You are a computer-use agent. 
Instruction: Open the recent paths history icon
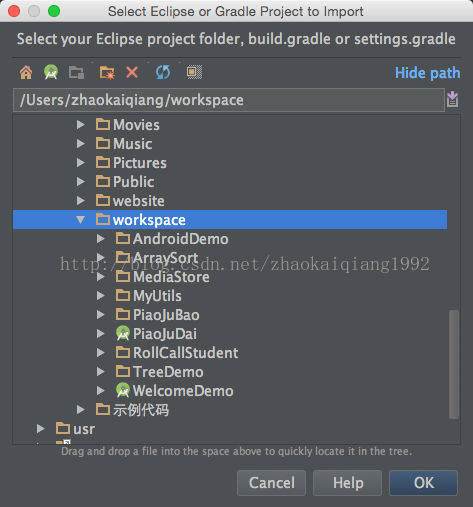[452, 99]
